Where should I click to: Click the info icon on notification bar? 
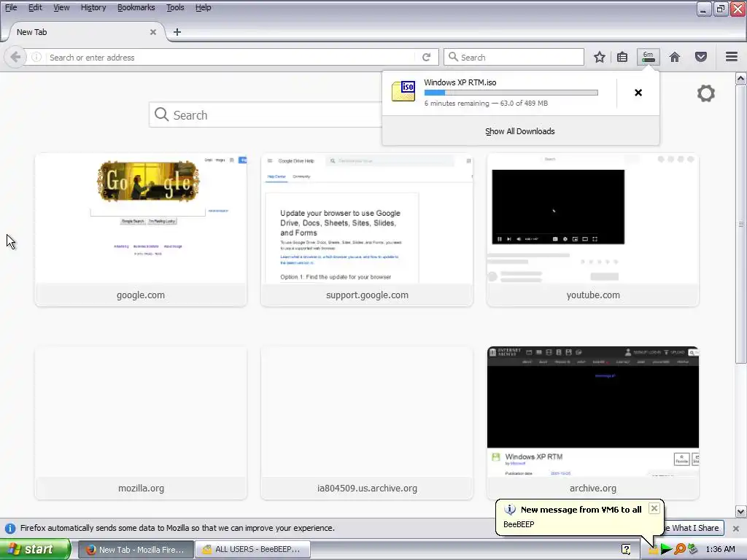tap(10, 528)
